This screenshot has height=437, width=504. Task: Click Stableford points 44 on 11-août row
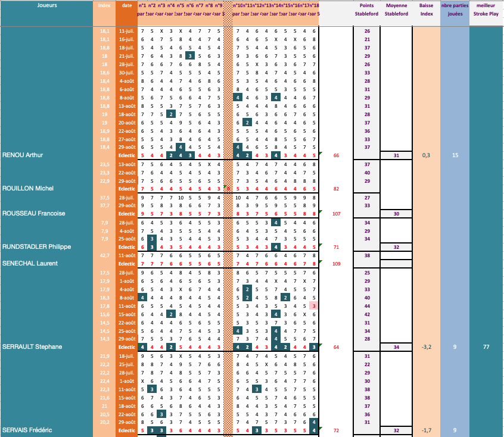click(x=367, y=306)
